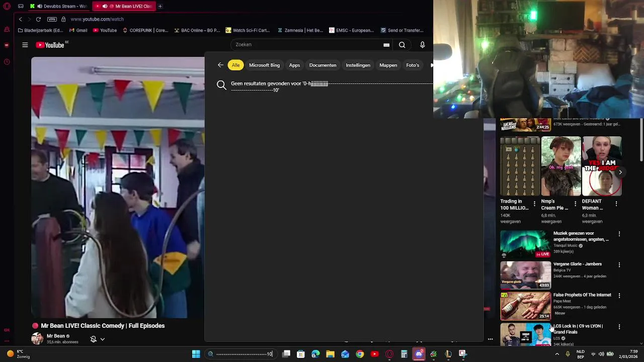Screen dimensions: 644x362
Task: Select the Foto's search filter
Action: (x=413, y=65)
